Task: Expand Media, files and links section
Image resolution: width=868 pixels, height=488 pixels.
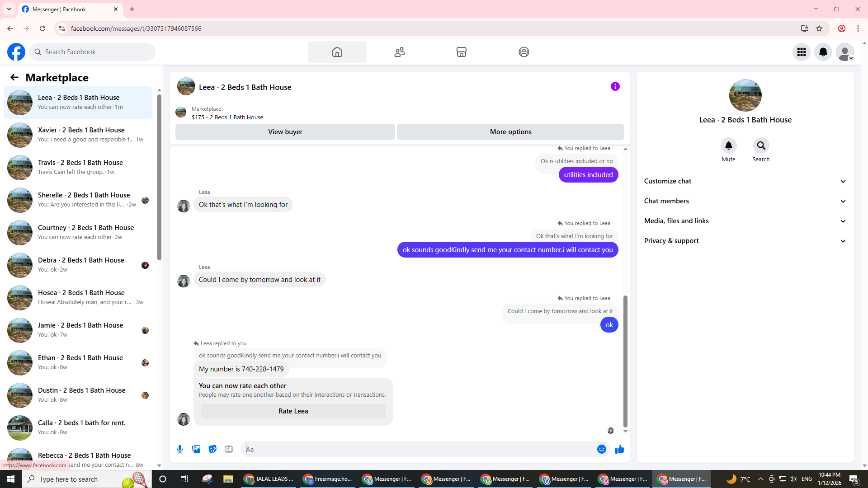Action: point(745,221)
